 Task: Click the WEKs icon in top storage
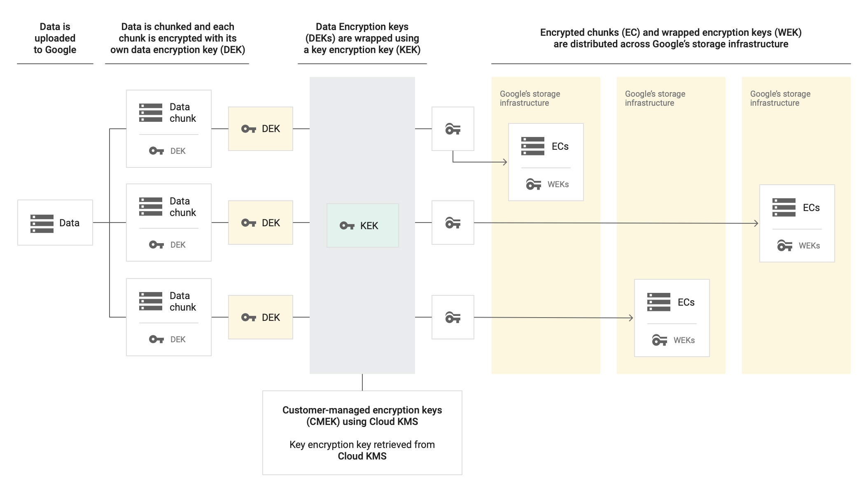coord(532,184)
